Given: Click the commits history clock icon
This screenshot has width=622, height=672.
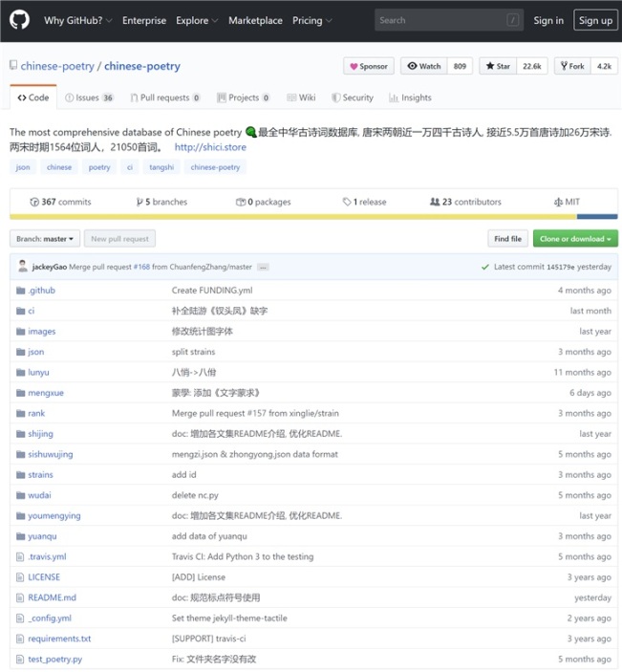Looking at the screenshot, I should [34, 202].
